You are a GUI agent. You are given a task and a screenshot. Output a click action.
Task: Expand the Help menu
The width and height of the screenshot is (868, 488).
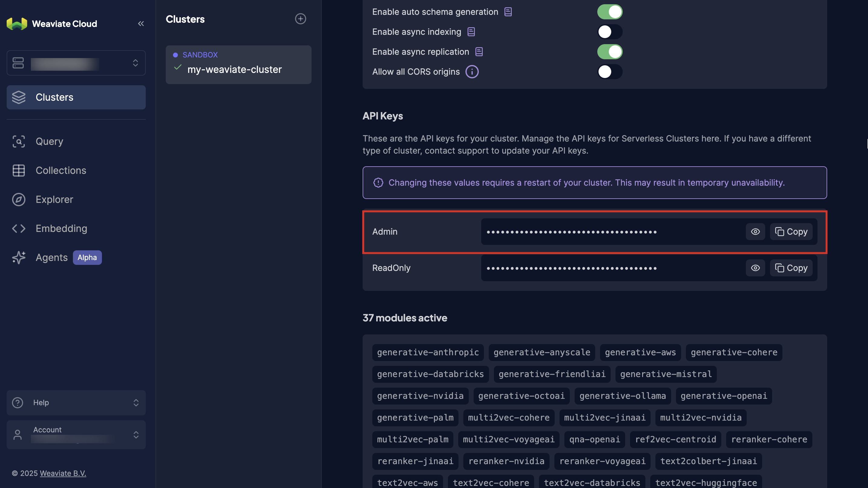click(76, 402)
